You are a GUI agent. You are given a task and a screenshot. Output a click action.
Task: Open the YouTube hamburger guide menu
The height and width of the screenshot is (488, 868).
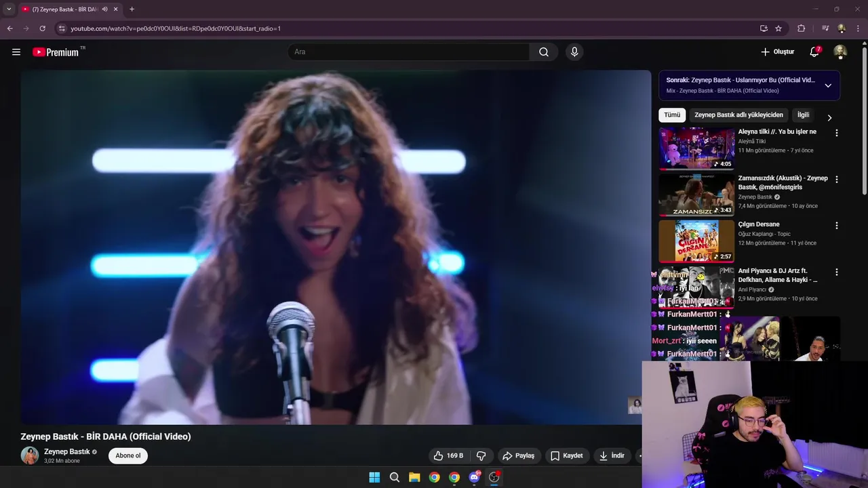16,52
